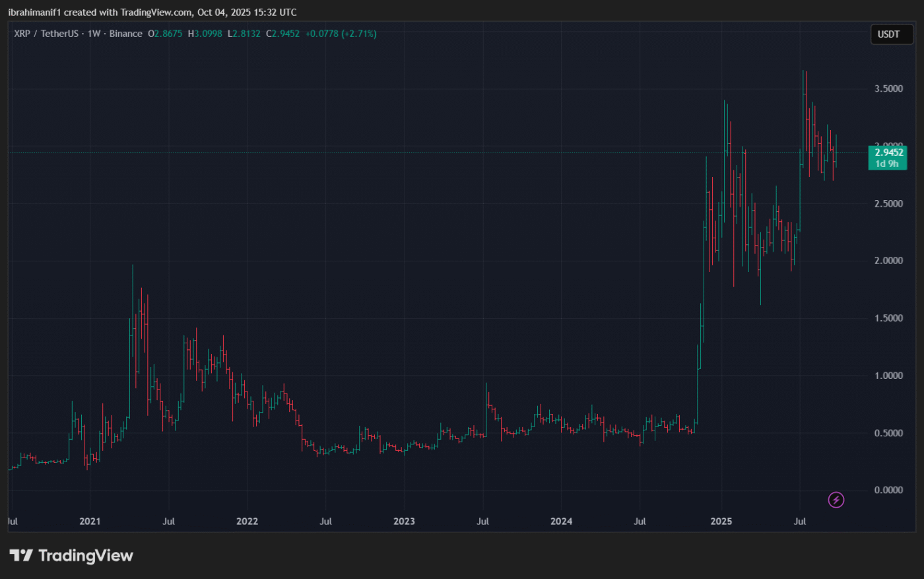Click the 2025 time axis label
This screenshot has width=924, height=579.
coord(721,521)
